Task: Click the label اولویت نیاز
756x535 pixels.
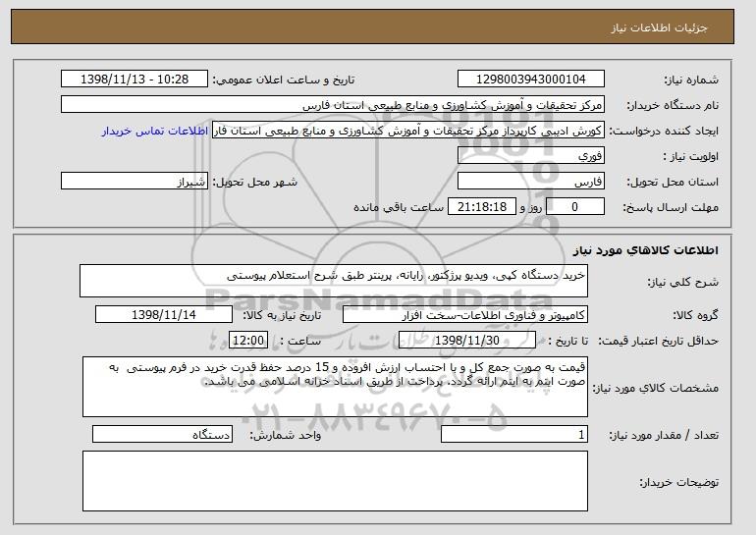Action: pos(691,156)
